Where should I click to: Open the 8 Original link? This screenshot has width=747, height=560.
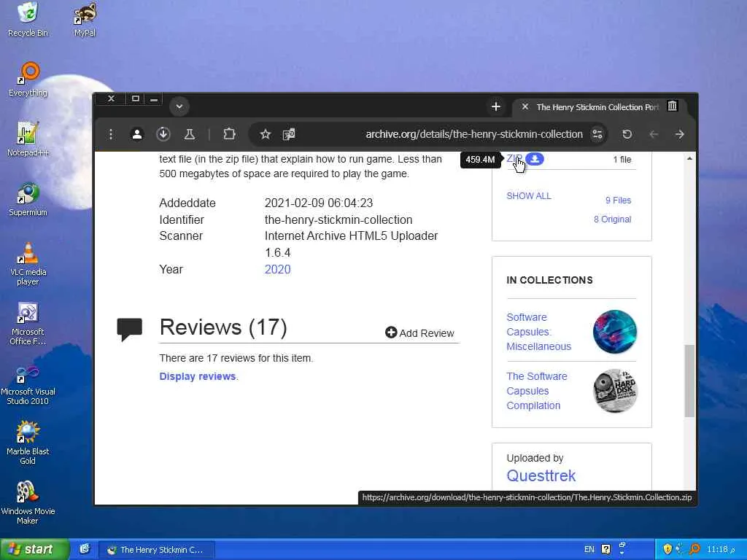click(x=612, y=219)
